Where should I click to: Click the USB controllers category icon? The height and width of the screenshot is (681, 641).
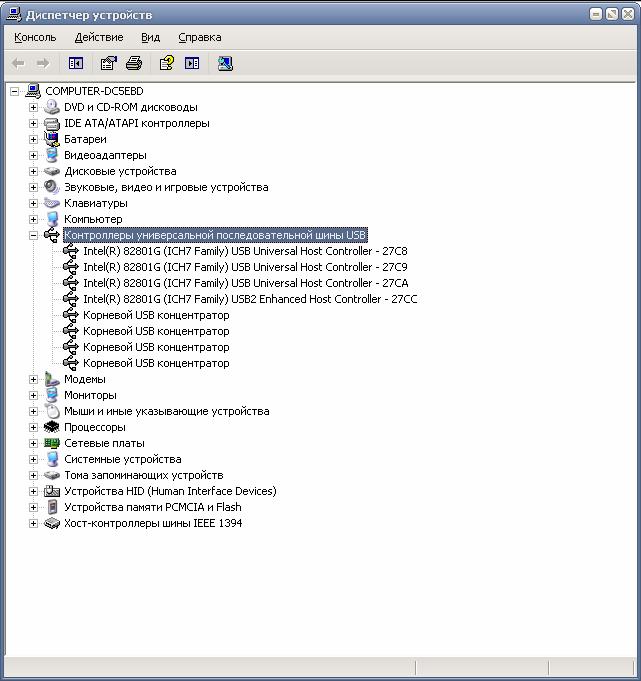point(52,235)
